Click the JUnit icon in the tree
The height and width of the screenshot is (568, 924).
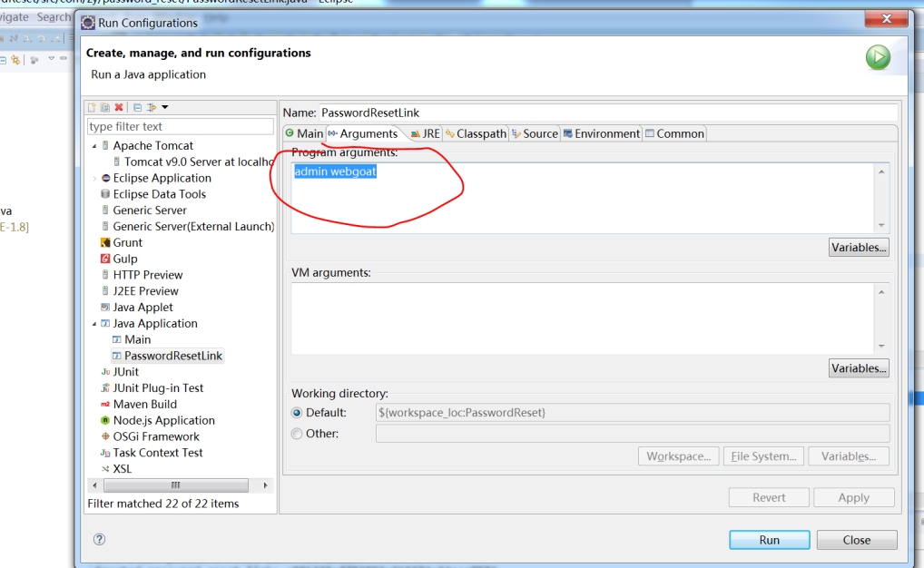pos(105,372)
